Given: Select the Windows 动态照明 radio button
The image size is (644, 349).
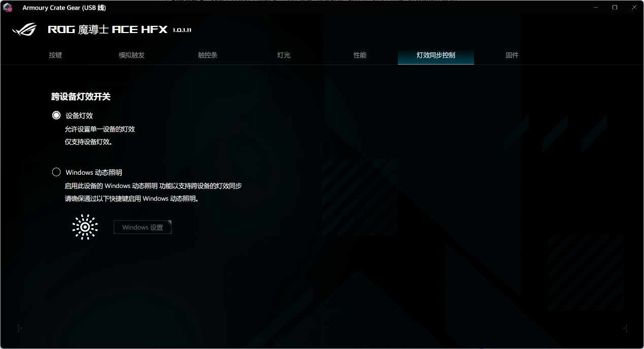Looking at the screenshot, I should click(56, 172).
